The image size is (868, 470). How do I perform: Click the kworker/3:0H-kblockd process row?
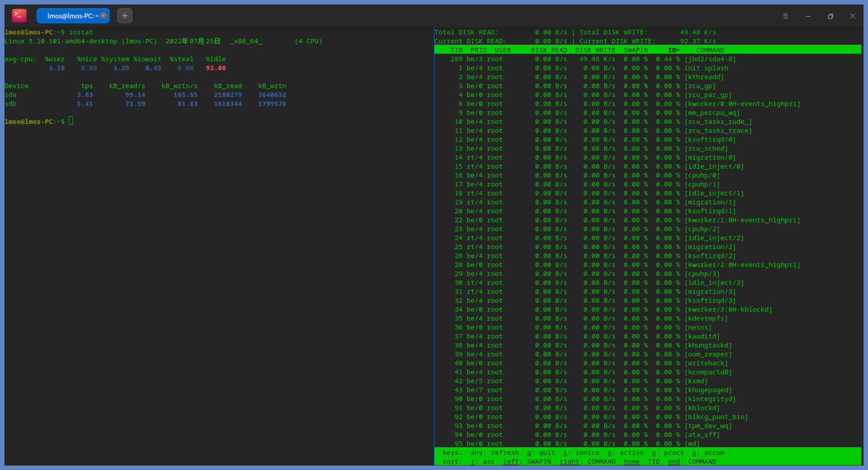point(728,310)
